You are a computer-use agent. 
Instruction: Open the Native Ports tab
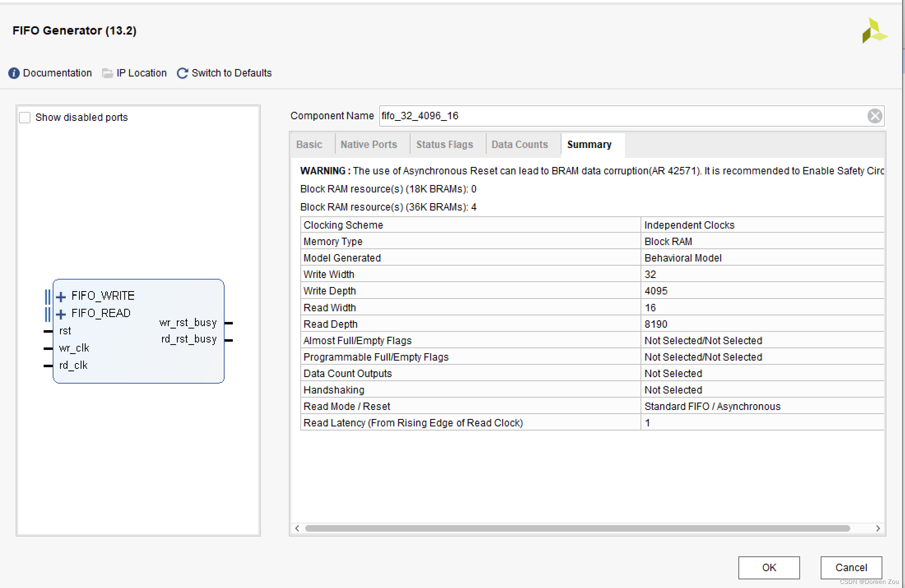coord(369,145)
